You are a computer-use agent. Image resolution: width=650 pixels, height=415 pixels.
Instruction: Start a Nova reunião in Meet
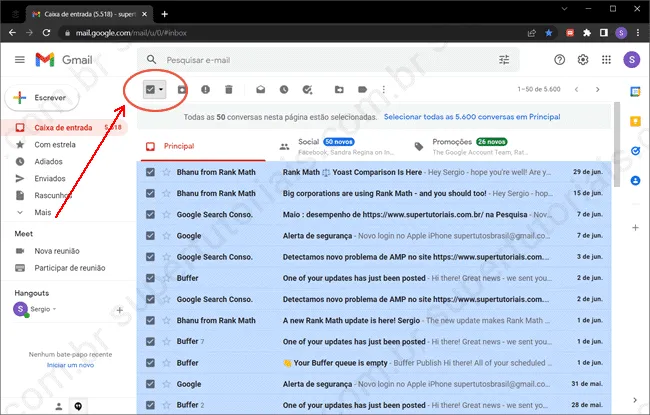click(x=57, y=251)
